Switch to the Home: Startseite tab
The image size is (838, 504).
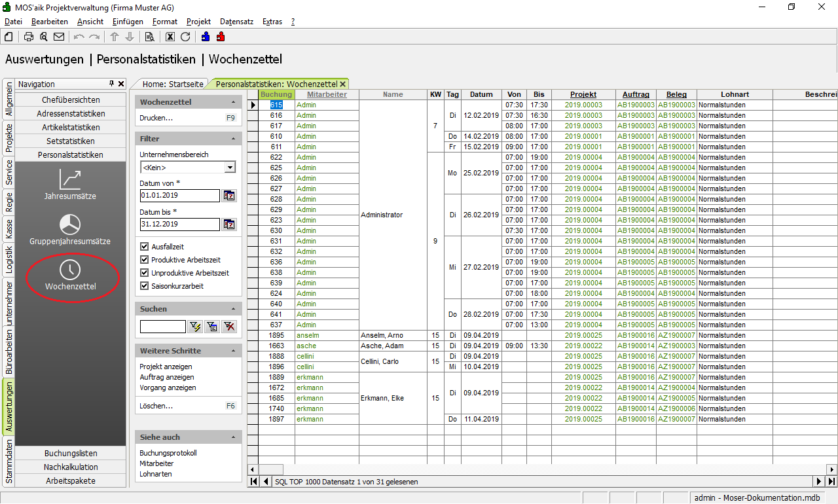coord(173,84)
